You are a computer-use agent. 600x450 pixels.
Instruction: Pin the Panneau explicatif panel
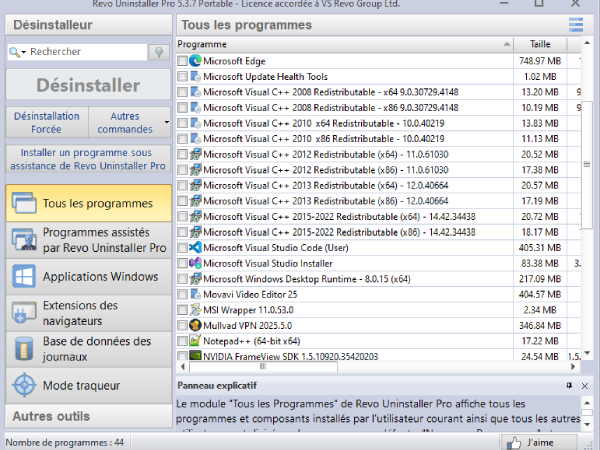pos(569,386)
